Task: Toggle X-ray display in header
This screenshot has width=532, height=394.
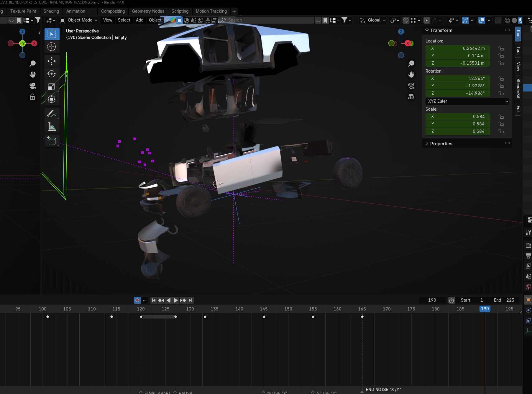Action: tap(498, 20)
